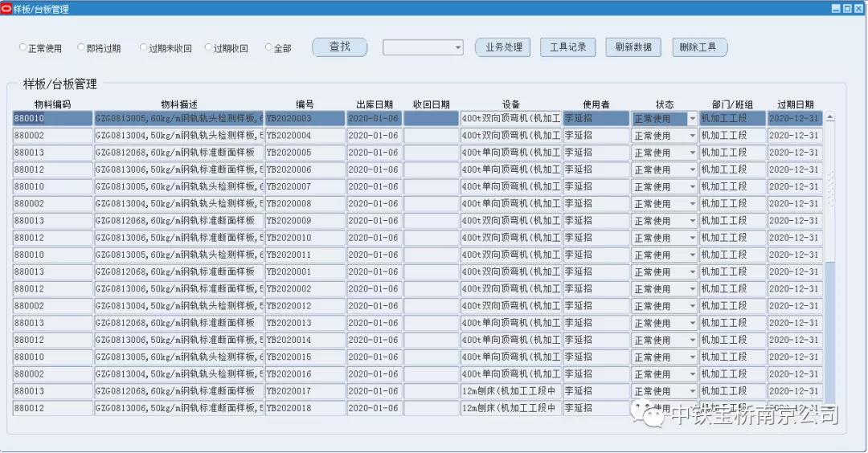Click the 刷新数据 refresh button
The width and height of the screenshot is (868, 453).
tap(633, 47)
